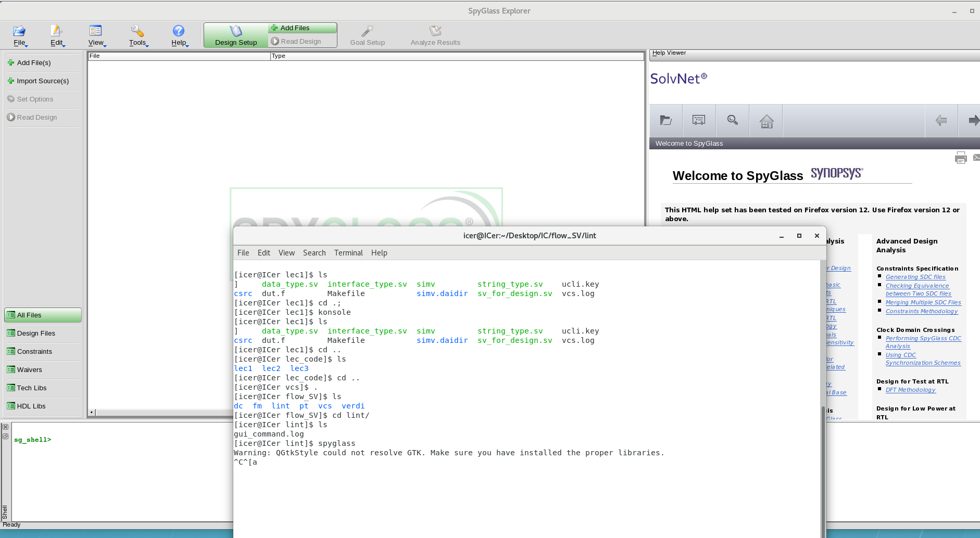Print the Help Viewer page
The height and width of the screenshot is (538, 980).
961,158
